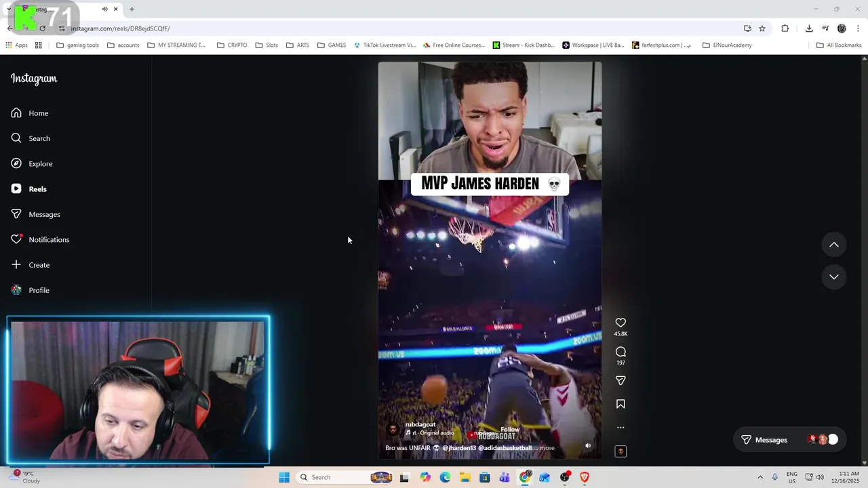Open the Windows Start menu
Image resolution: width=868 pixels, height=488 pixels.
click(284, 477)
